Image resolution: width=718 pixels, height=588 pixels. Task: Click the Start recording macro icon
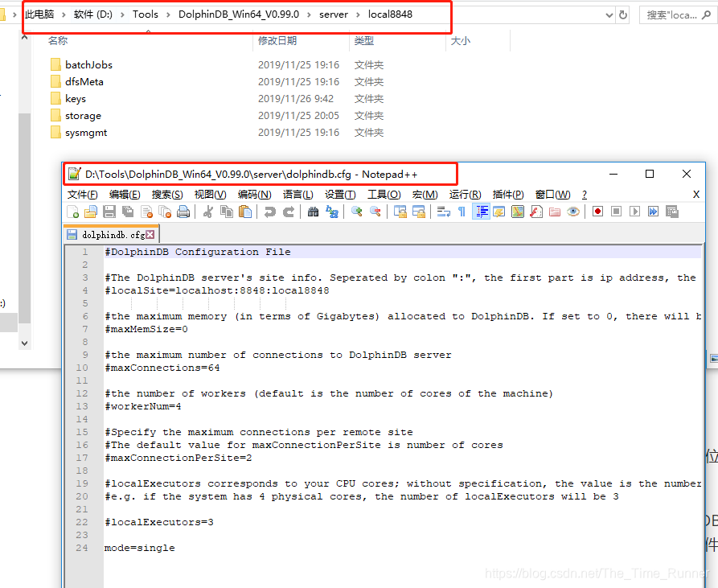pos(597,212)
